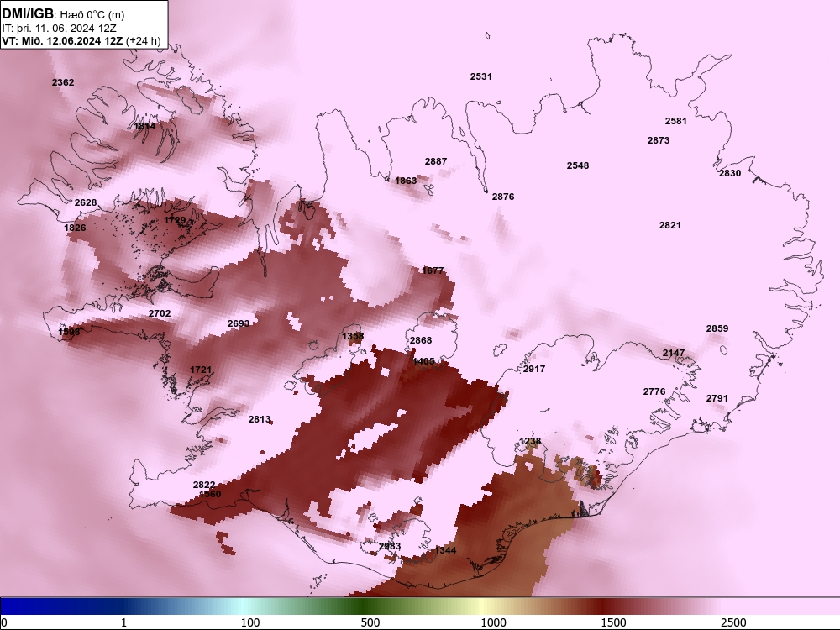This screenshot has height=630, width=840.
Task: Click the 2917 value on Vatnajökull
Action: coord(534,369)
